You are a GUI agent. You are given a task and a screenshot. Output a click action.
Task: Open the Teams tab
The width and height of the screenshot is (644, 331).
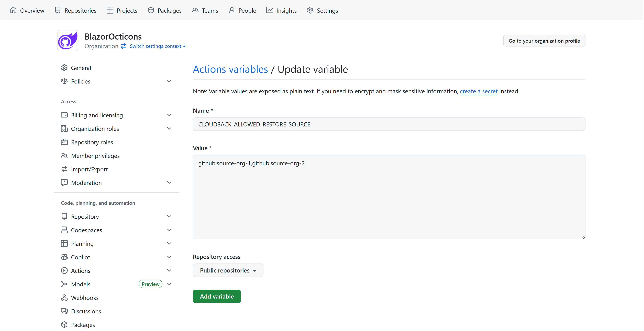coord(205,10)
